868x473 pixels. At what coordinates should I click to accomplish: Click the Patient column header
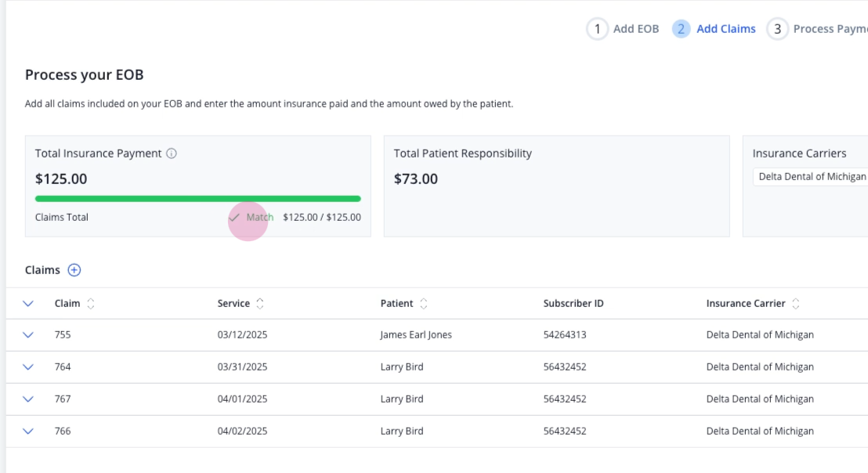tap(397, 304)
